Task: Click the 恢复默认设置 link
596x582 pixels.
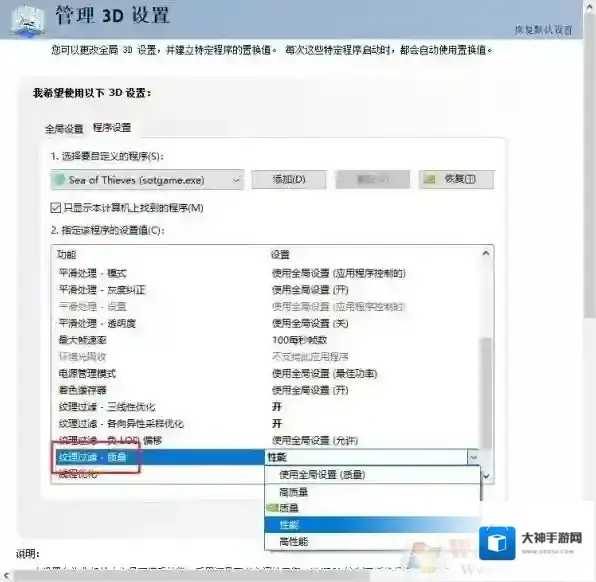Action: tap(543, 30)
